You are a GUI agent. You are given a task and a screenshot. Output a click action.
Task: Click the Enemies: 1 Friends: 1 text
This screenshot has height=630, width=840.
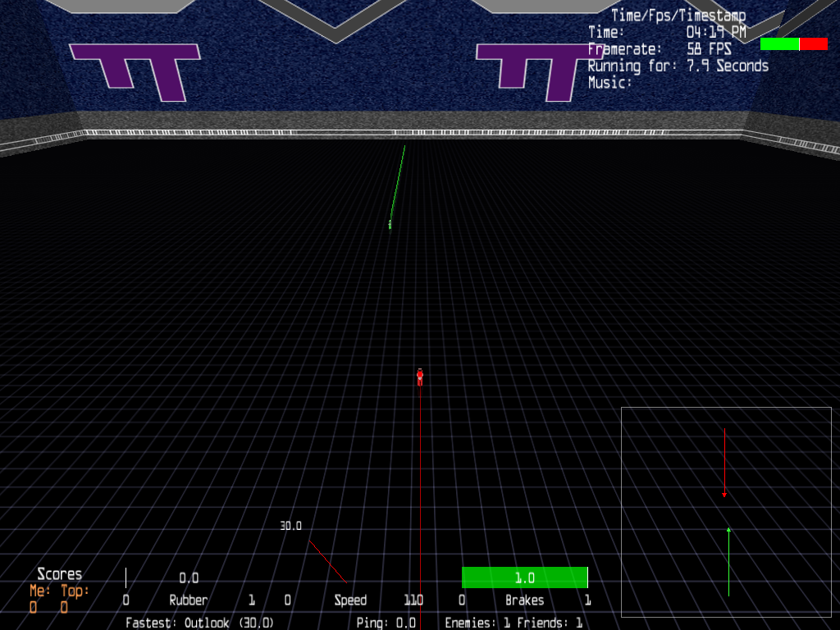coord(514,623)
